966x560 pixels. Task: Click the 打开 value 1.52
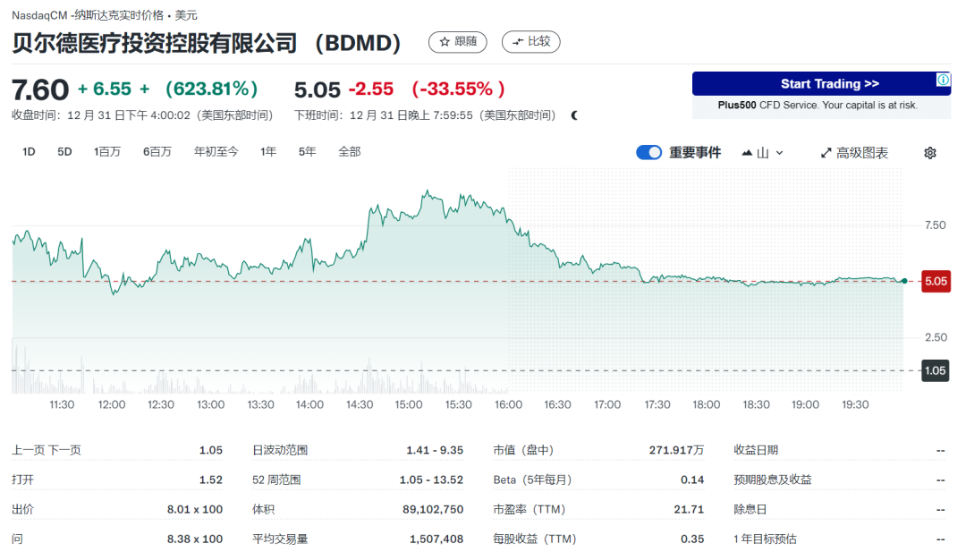[211, 479]
